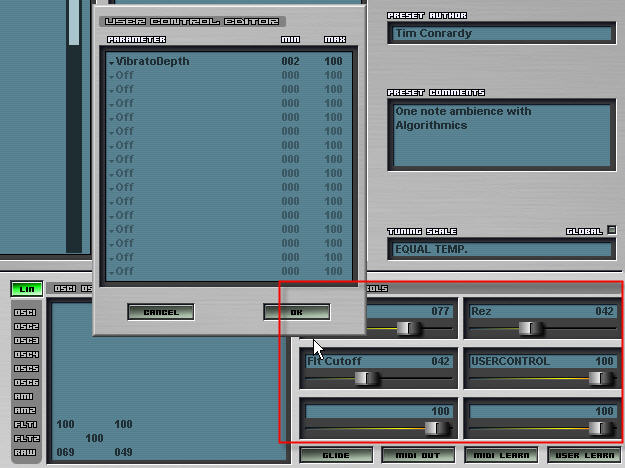Click the min value 002 of VibratoDepth

tap(290, 61)
